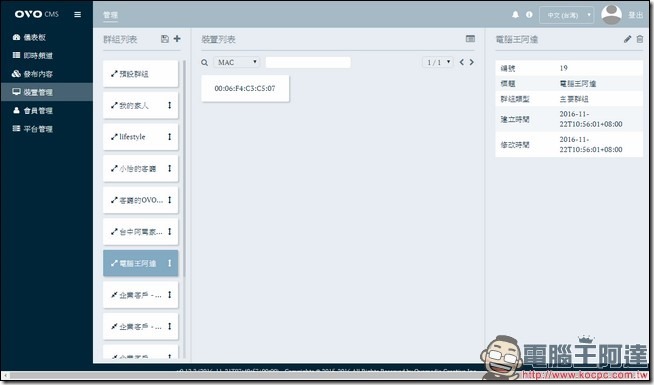Select the lifestyle group

141,137
